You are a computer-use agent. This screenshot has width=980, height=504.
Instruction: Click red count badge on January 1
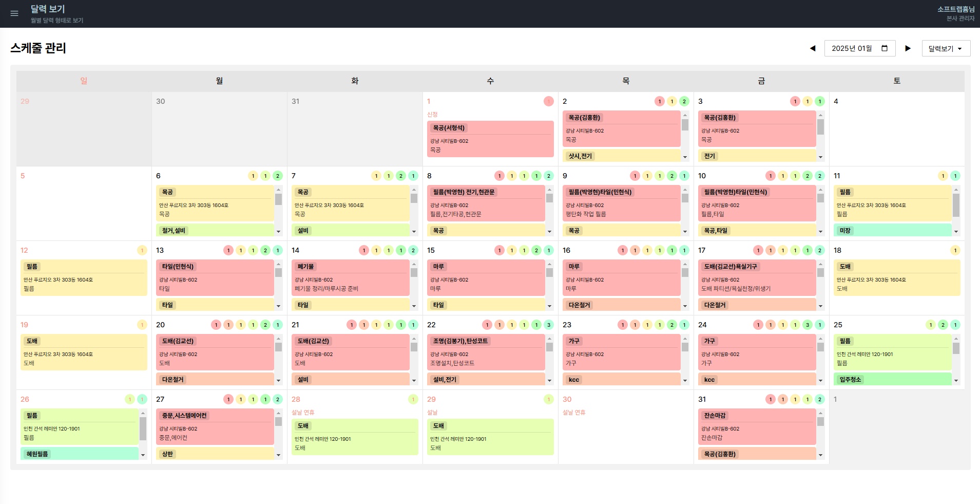click(548, 101)
